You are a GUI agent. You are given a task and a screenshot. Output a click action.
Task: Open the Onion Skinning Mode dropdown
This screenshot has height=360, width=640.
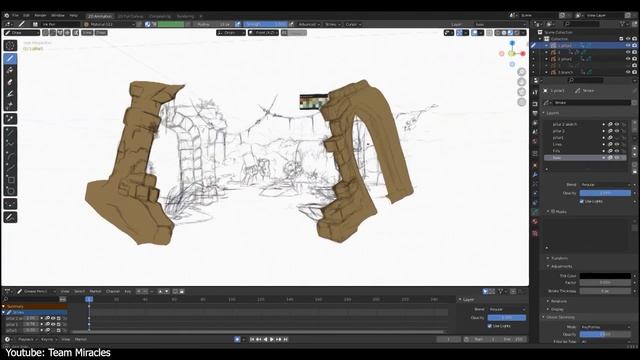pyautogui.click(x=605, y=327)
